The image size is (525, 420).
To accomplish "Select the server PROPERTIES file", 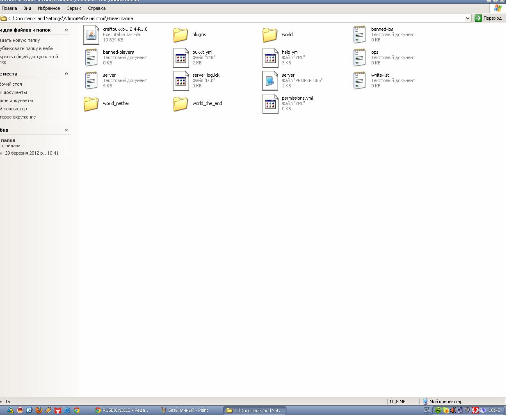I will pyautogui.click(x=292, y=80).
